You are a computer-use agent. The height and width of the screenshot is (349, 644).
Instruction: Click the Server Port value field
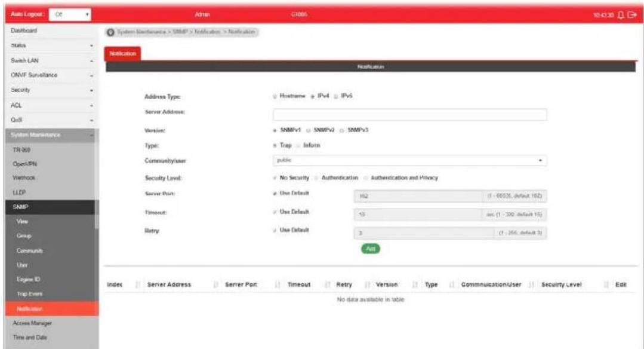[418, 197]
